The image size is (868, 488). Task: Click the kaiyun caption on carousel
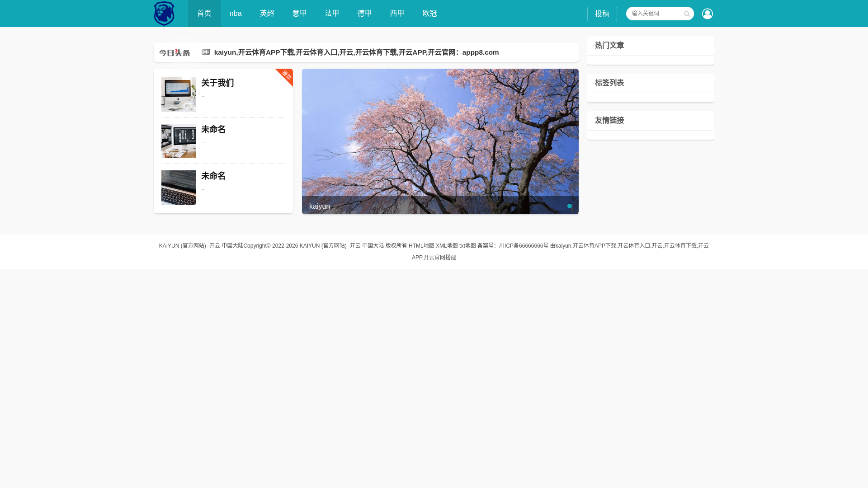tap(320, 206)
